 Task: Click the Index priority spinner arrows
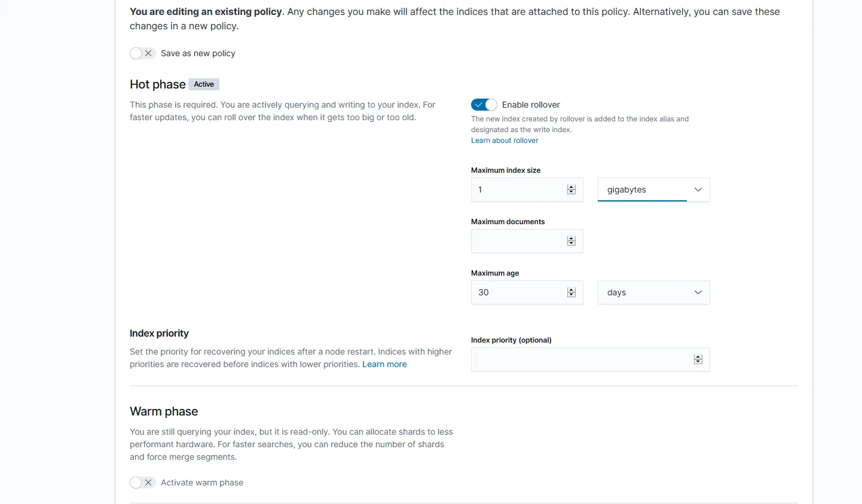(698, 359)
